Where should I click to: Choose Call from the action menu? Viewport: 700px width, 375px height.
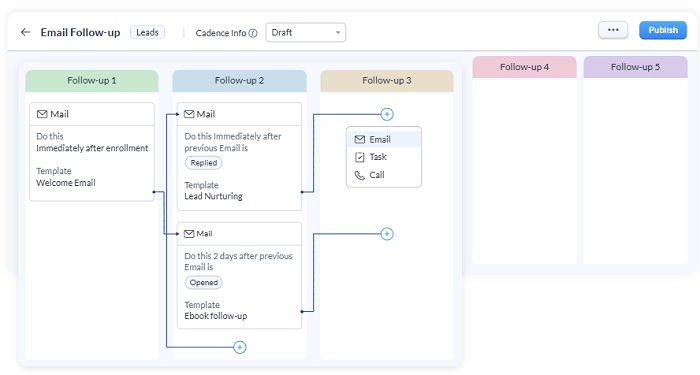pyautogui.click(x=384, y=175)
